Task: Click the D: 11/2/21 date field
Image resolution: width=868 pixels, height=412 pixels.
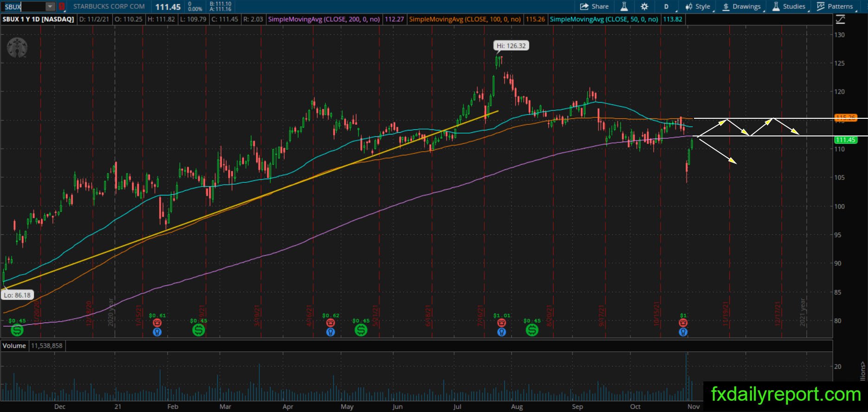Action: 95,19
